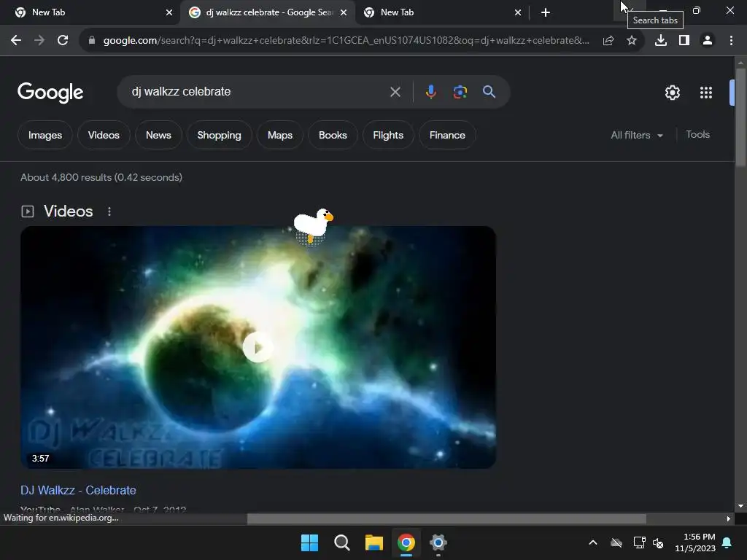Open the Tools options

[697, 135]
